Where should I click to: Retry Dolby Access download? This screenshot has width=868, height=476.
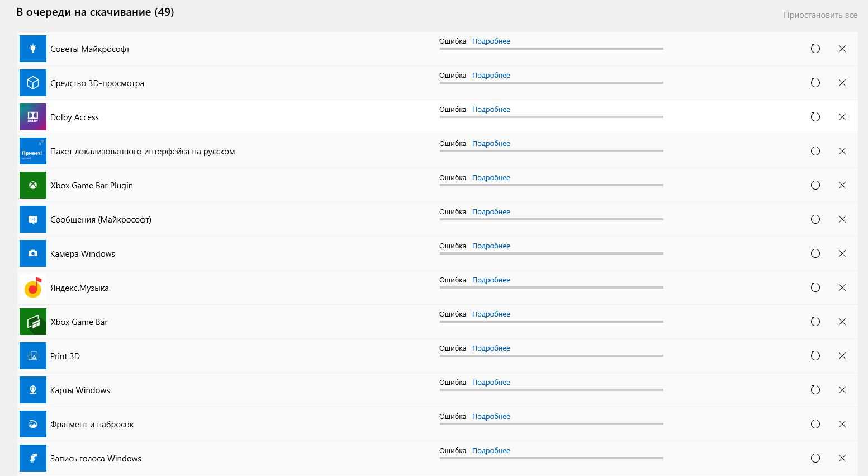(815, 117)
